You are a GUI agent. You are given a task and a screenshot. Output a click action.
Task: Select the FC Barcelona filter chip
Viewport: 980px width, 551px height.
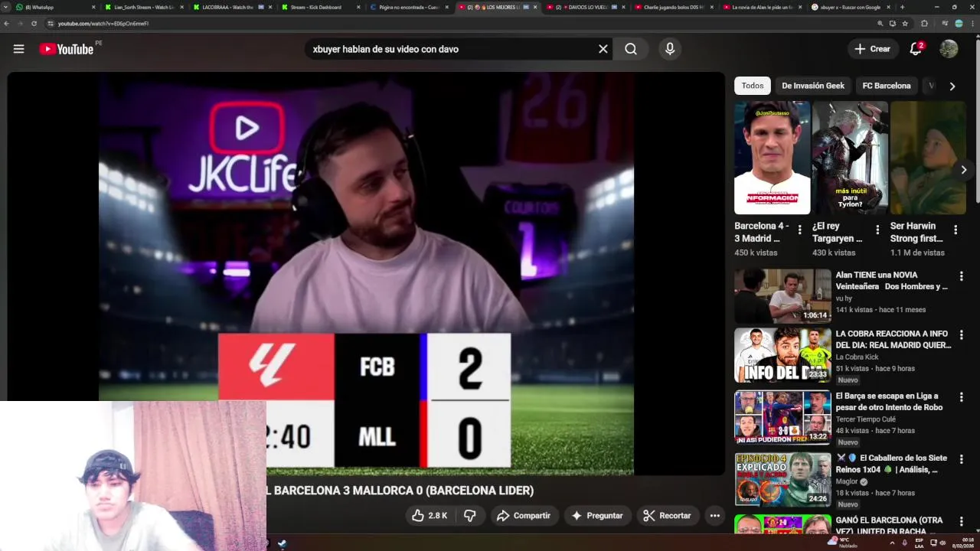pyautogui.click(x=887, y=86)
